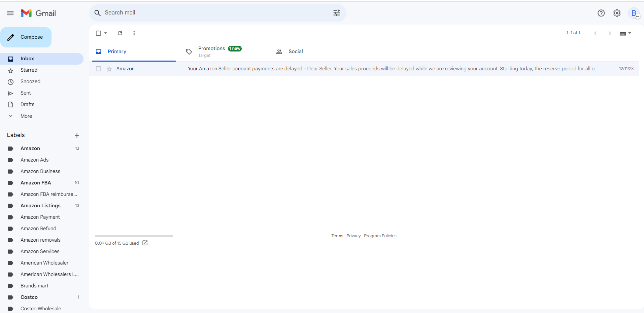This screenshot has width=644, height=313.
Task: Click the Compose button
Action: pos(26,37)
